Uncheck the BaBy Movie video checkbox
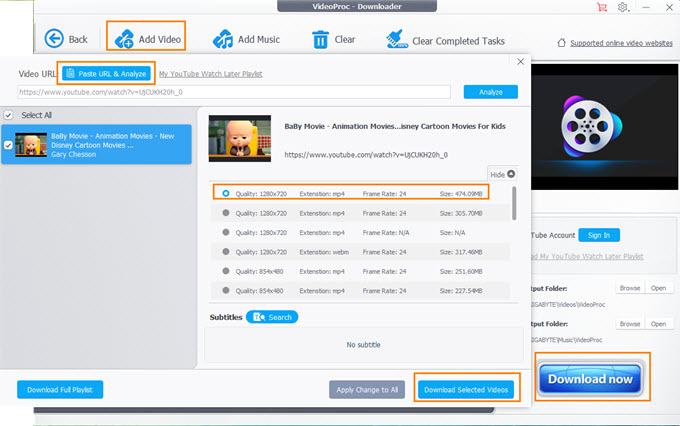 8,145
